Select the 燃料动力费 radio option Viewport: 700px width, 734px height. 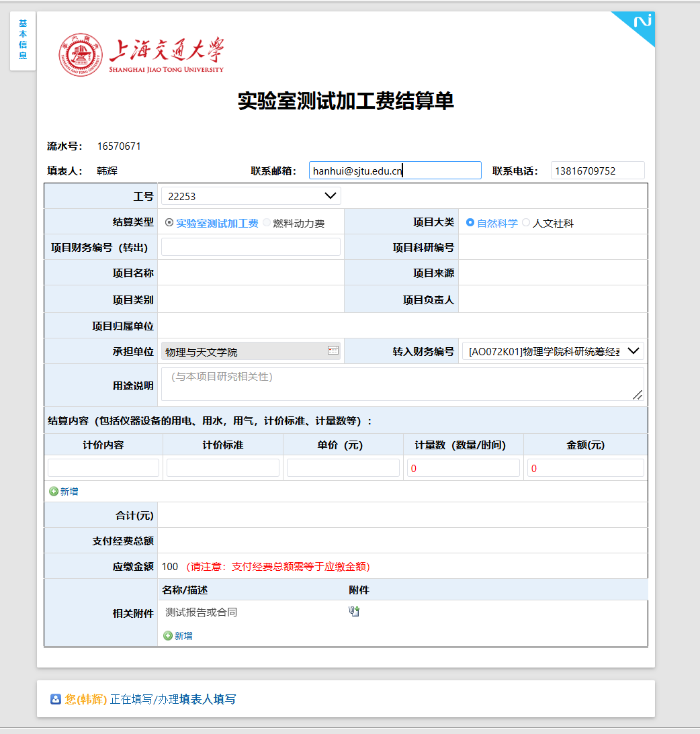[267, 223]
